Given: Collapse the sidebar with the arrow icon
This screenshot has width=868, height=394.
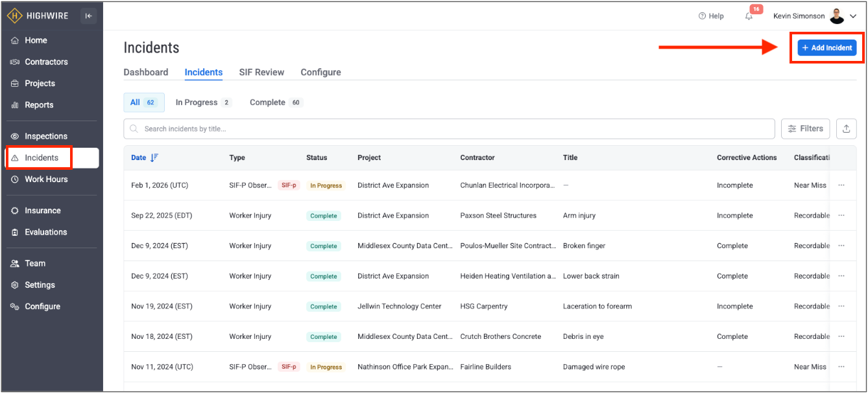Looking at the screenshot, I should pyautogui.click(x=88, y=16).
